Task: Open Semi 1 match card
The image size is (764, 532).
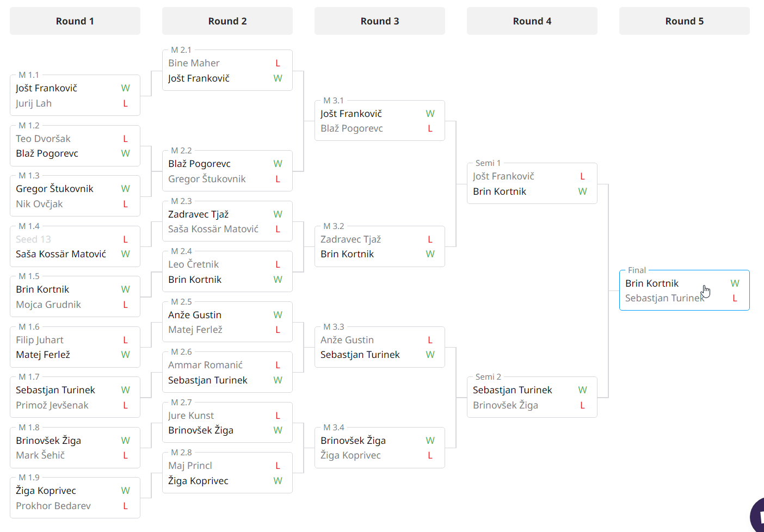Action: point(532,184)
